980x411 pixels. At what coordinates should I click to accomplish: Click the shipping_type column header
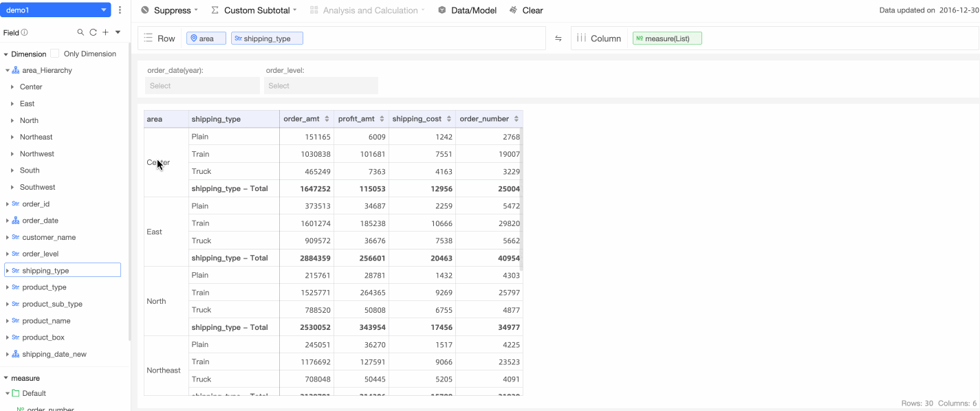coord(234,119)
